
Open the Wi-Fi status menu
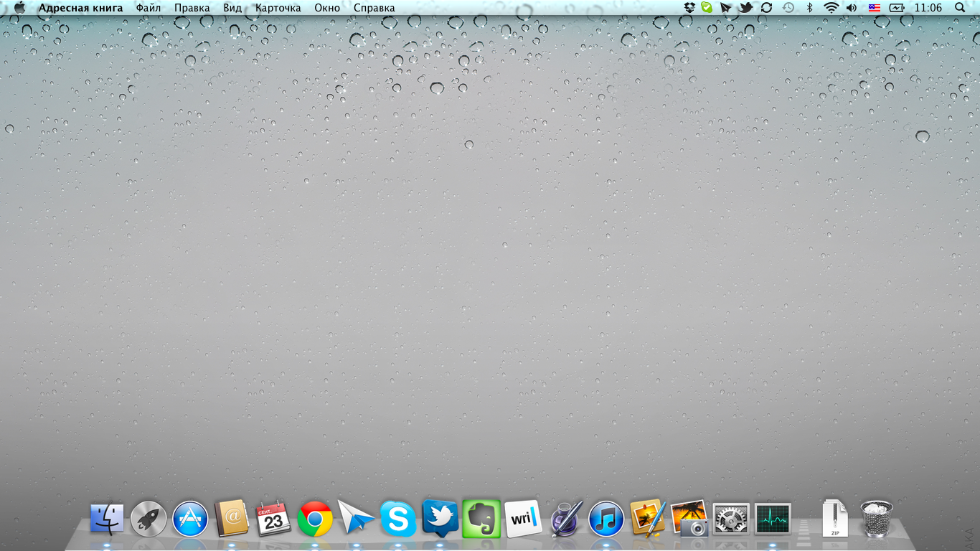[831, 8]
